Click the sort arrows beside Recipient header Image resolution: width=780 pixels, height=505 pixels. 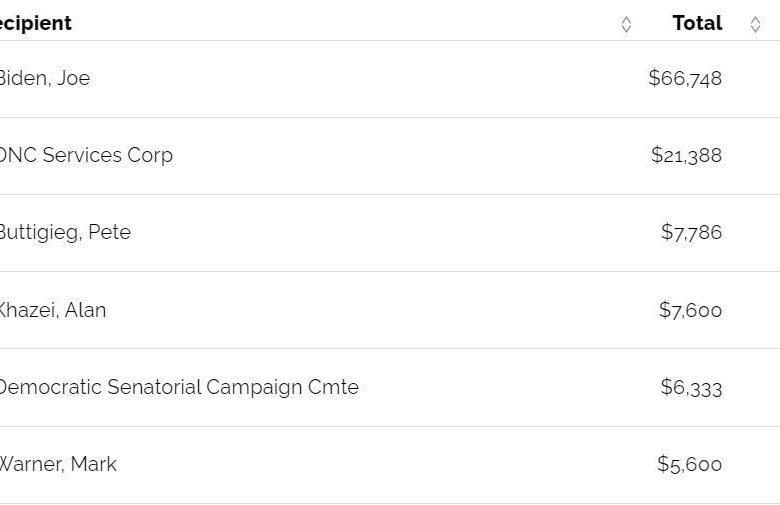(x=626, y=24)
